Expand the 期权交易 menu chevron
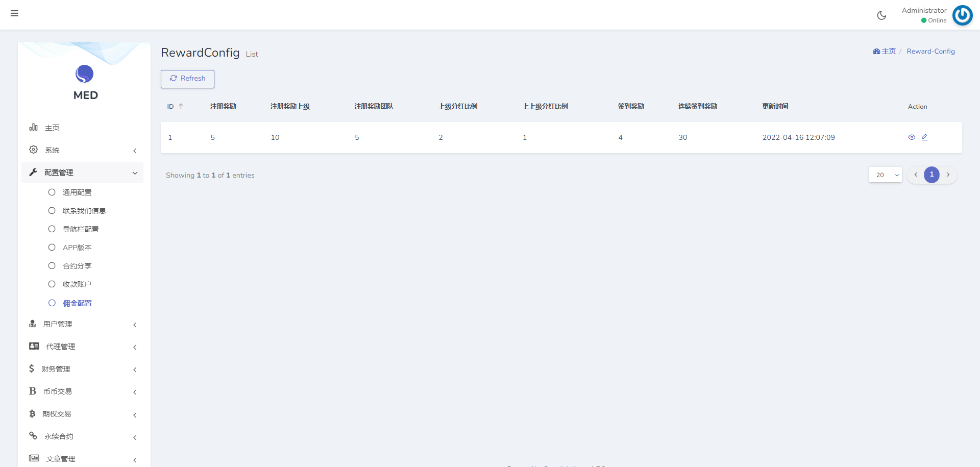Image resolution: width=980 pixels, height=467 pixels. point(135,415)
